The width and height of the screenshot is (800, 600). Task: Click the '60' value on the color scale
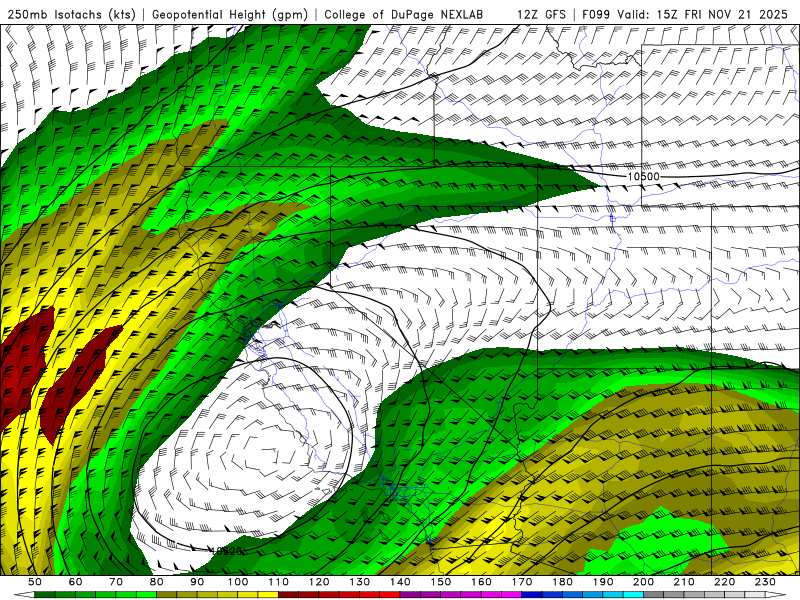click(x=75, y=582)
